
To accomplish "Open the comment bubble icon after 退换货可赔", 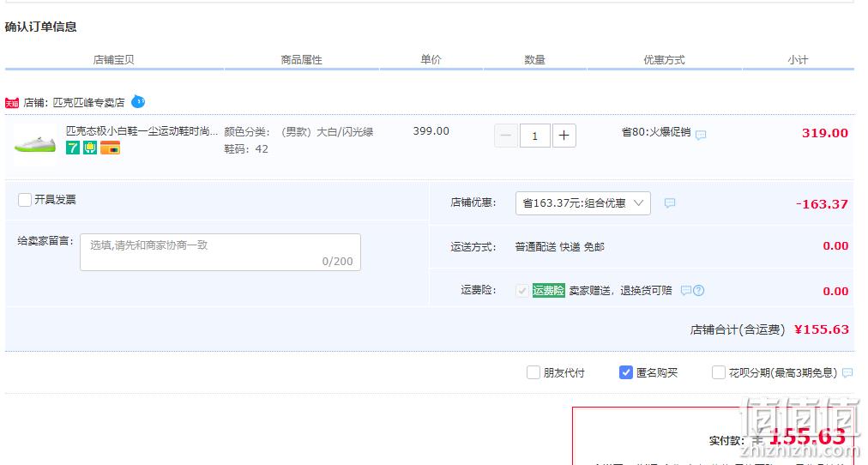I will 686,290.
